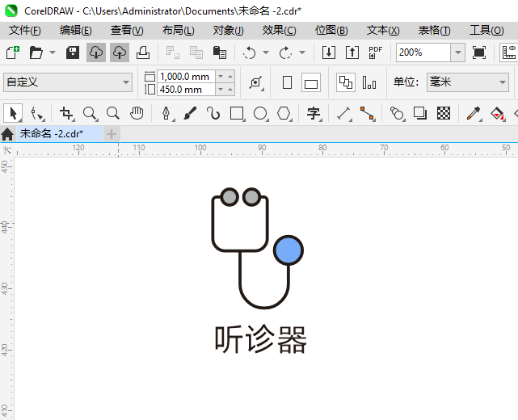Select the Connector tool
Screen dimensions: 518x420
click(367, 113)
